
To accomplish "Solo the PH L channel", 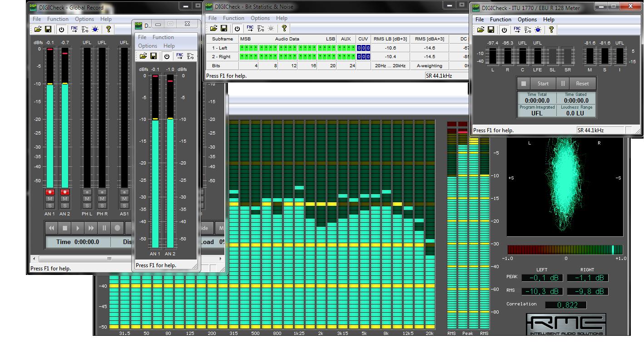I will (87, 206).
